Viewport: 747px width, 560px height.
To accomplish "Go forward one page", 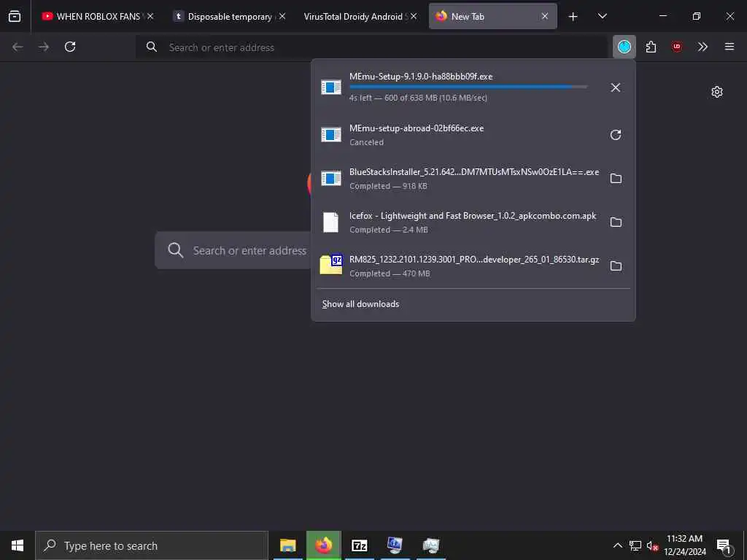I will click(44, 47).
